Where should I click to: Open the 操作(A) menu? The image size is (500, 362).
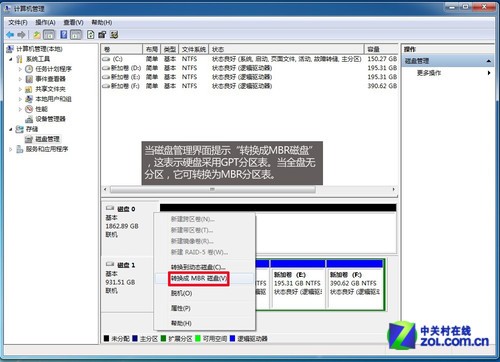pos(45,22)
